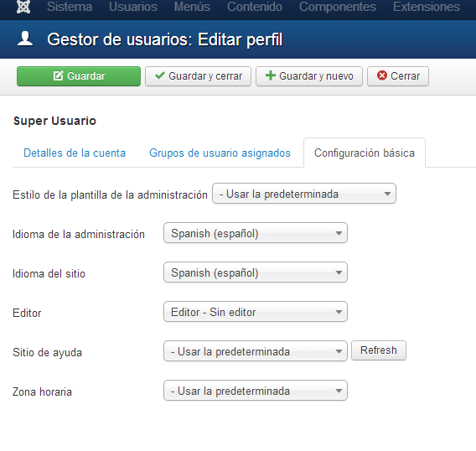Open Idioma de la administración dropdown
This screenshot has width=476, height=451.
click(x=256, y=233)
